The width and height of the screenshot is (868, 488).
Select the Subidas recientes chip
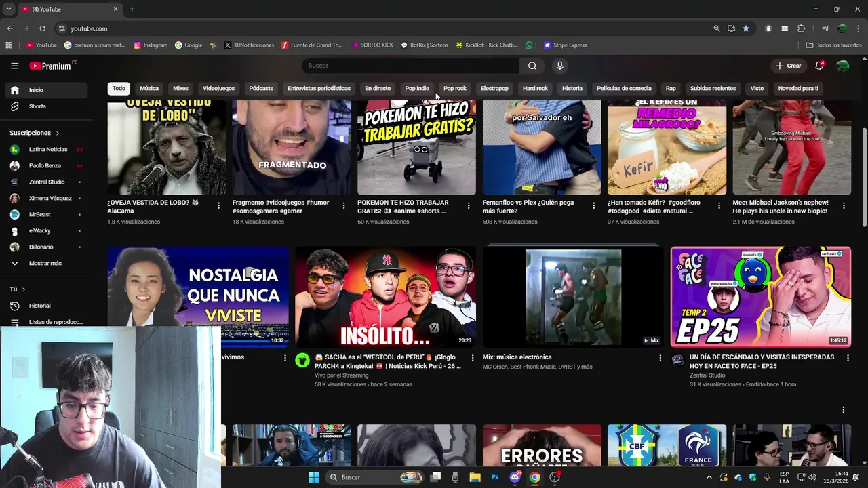coord(713,88)
